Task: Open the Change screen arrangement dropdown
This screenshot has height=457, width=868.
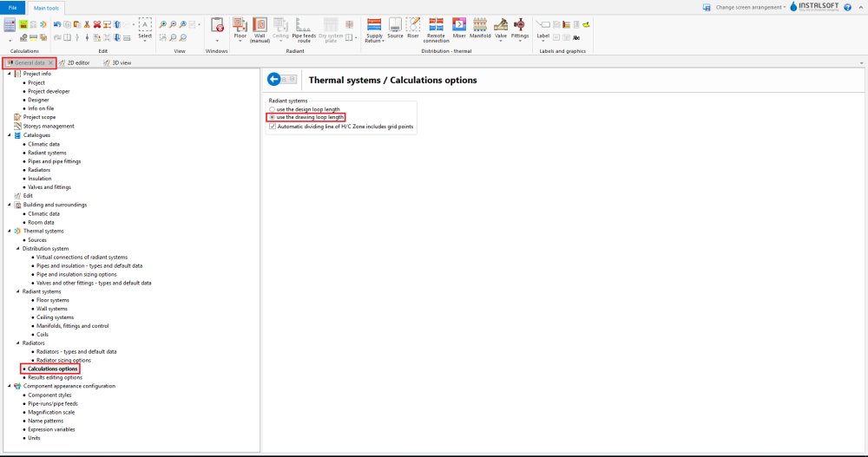Action: pos(750,7)
